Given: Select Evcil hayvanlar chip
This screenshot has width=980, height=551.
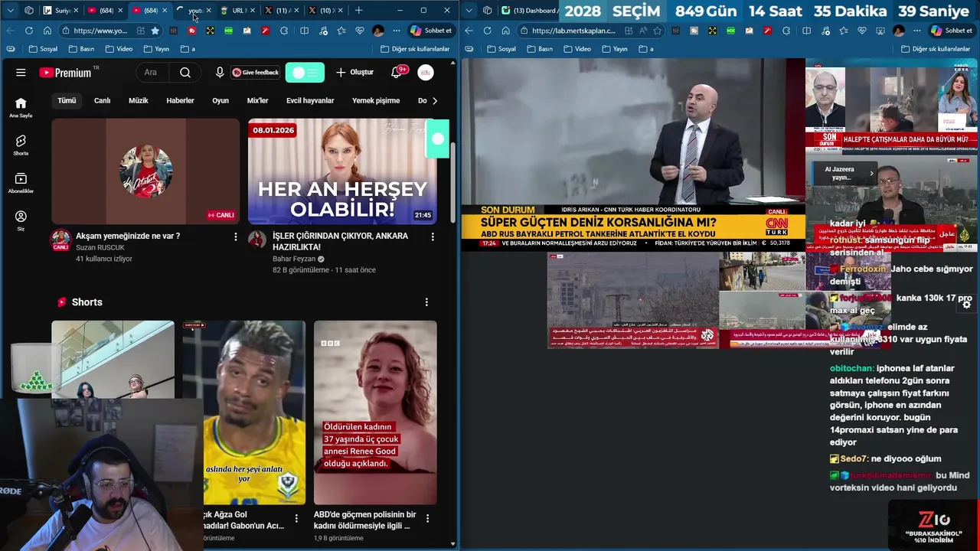Looking at the screenshot, I should point(310,100).
